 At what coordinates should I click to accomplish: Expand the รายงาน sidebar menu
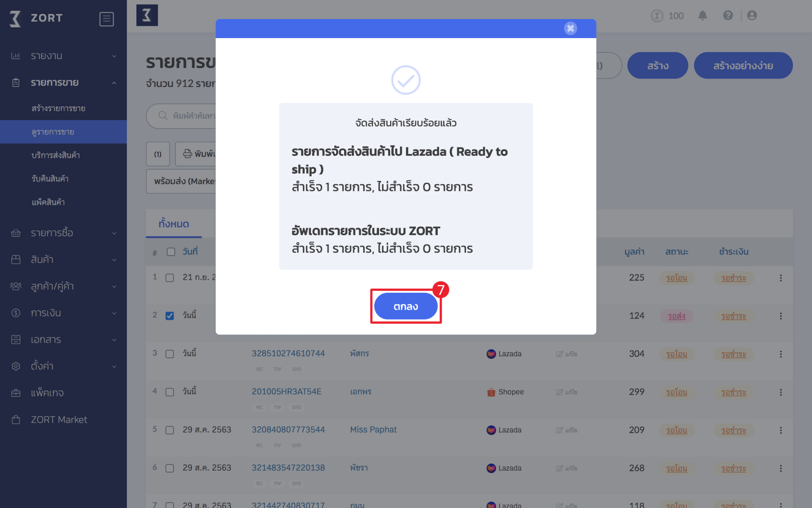click(63, 56)
